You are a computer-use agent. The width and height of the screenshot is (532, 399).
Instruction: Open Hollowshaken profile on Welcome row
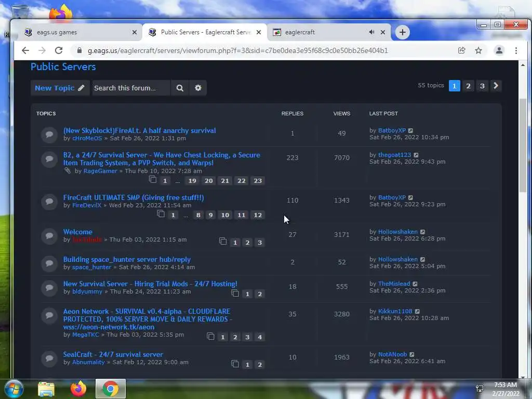click(397, 232)
